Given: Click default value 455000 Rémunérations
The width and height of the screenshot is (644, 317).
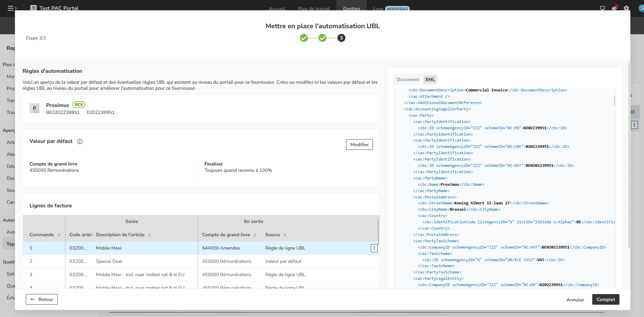Looking at the screenshot, I should [54, 170].
